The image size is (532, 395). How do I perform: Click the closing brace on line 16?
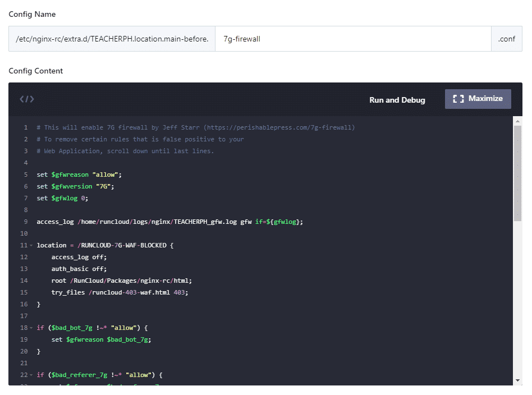tap(38, 305)
